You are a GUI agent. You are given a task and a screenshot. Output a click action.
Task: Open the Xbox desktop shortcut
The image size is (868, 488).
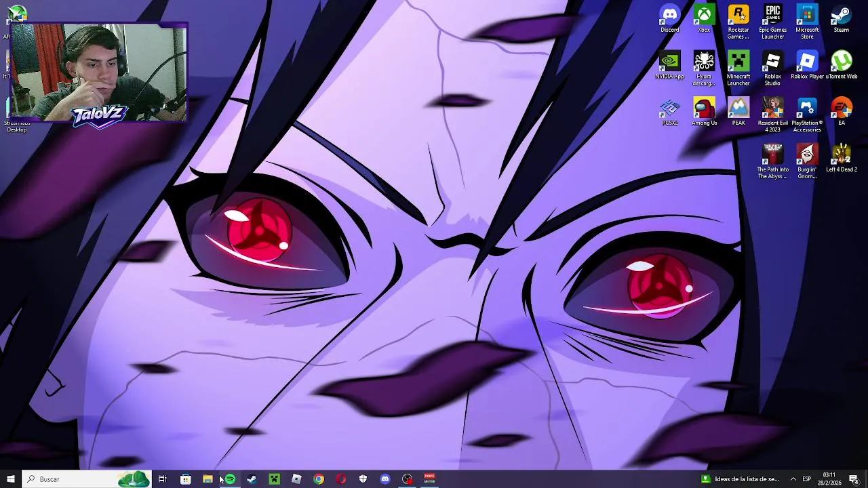[704, 18]
